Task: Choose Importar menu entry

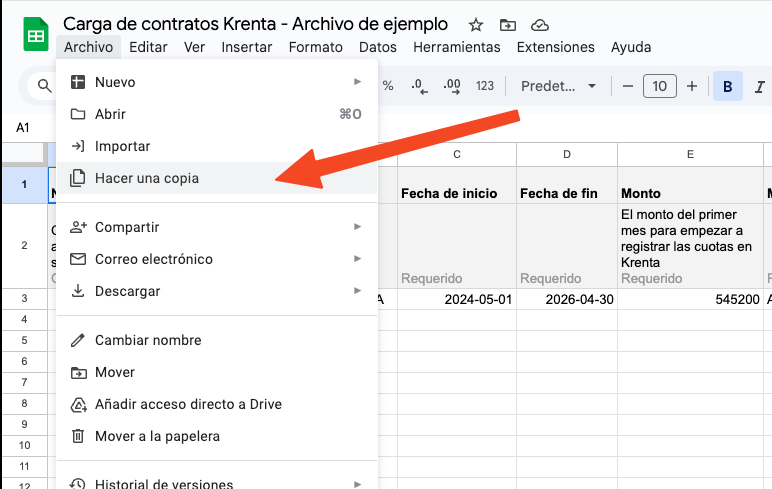Action: pos(217,146)
